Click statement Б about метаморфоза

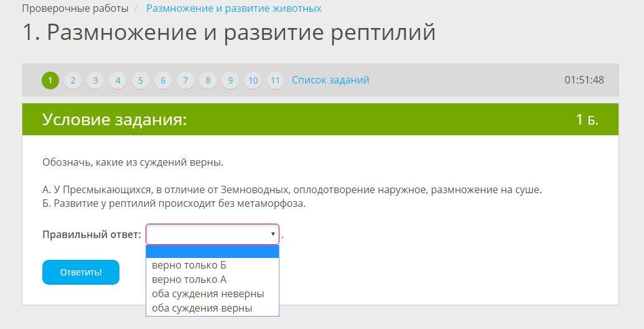(174, 204)
